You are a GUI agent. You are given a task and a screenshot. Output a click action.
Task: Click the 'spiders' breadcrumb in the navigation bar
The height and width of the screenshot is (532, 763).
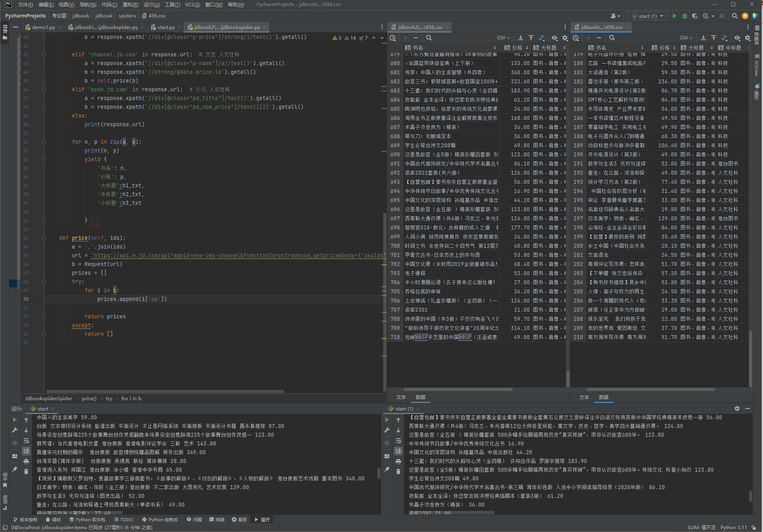click(x=127, y=16)
